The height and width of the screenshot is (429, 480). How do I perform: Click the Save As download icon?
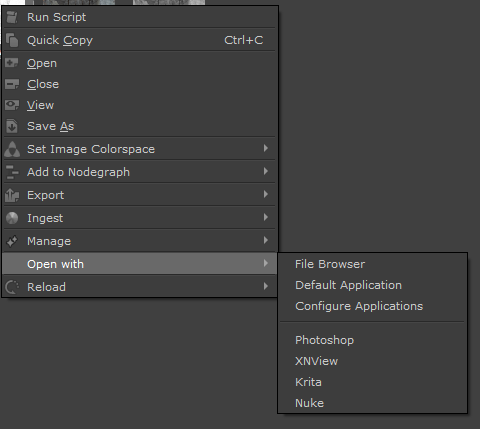[x=12, y=126]
